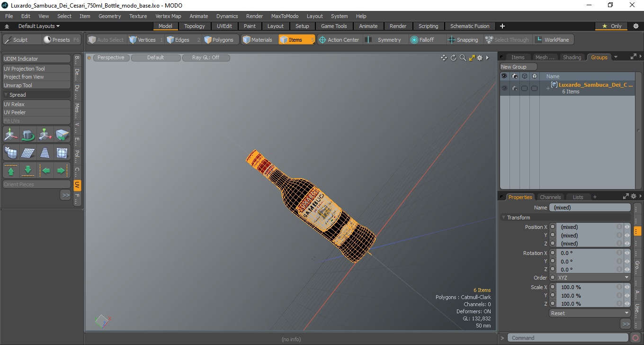644x345 pixels.
Task: Click the viewport zoom magnifier icon
Action: (x=463, y=58)
